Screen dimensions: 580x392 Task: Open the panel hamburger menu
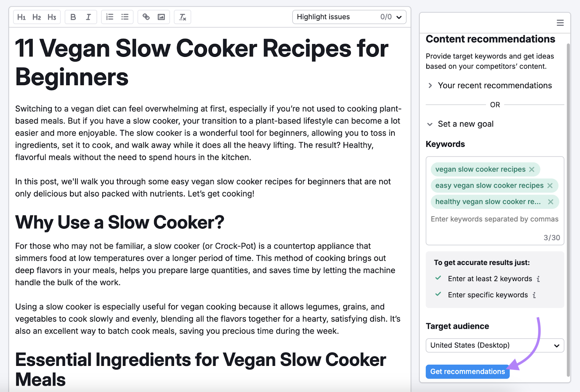pos(560,22)
